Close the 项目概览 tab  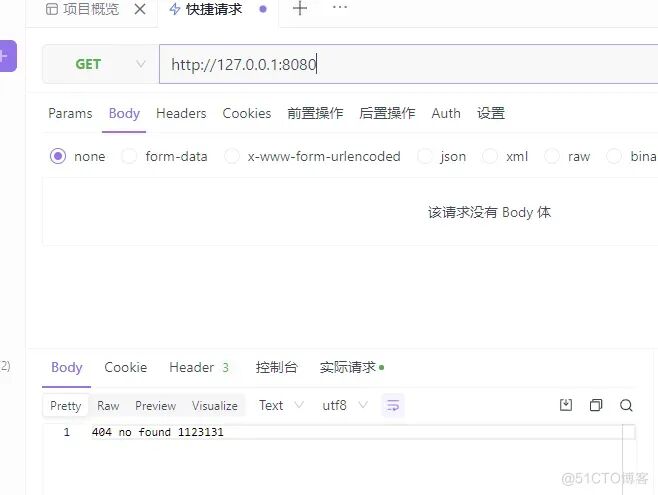tap(140, 9)
